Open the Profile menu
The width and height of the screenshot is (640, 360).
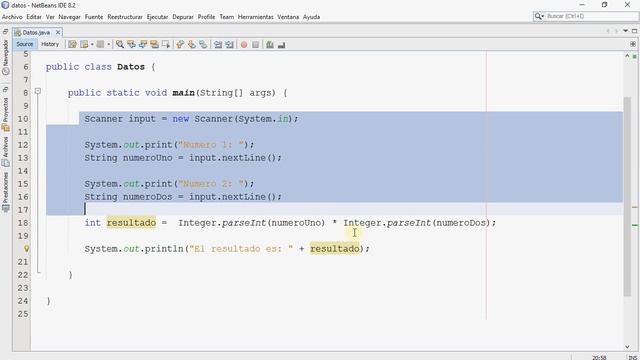(206, 17)
